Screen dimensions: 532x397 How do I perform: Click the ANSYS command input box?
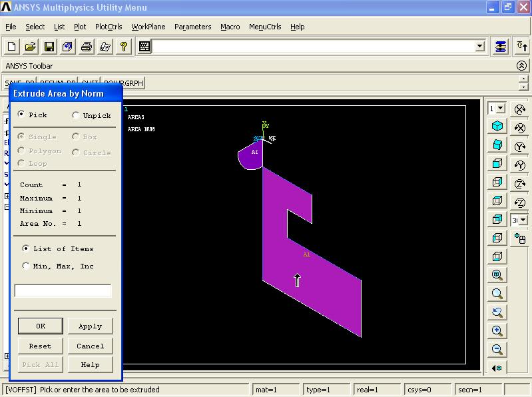tap(314, 47)
